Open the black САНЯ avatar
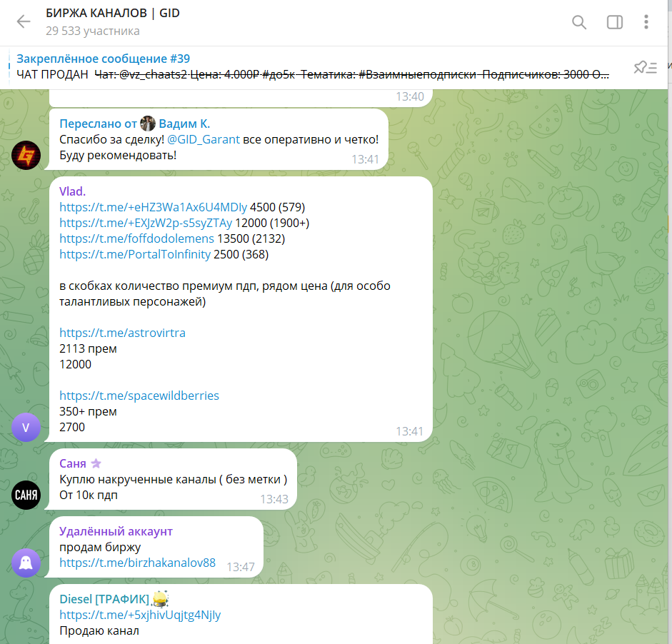This screenshot has height=644, width=672. tap(26, 495)
